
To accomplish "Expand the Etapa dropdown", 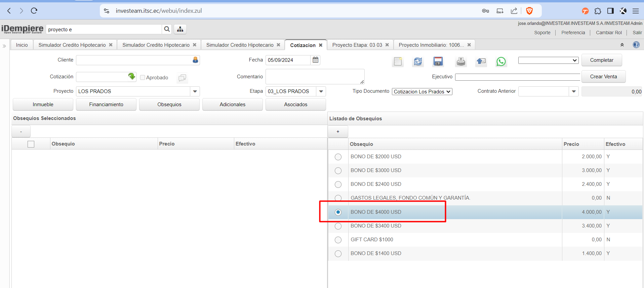I will click(321, 91).
